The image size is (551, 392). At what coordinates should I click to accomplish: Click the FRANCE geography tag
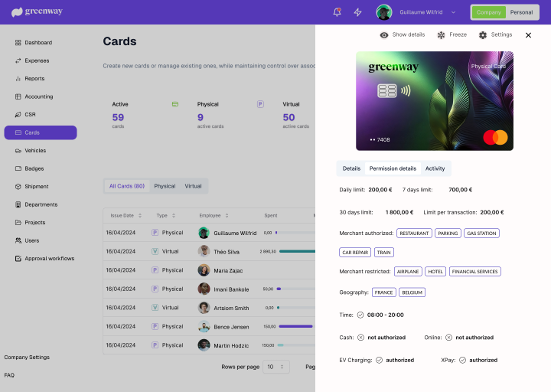(384, 292)
